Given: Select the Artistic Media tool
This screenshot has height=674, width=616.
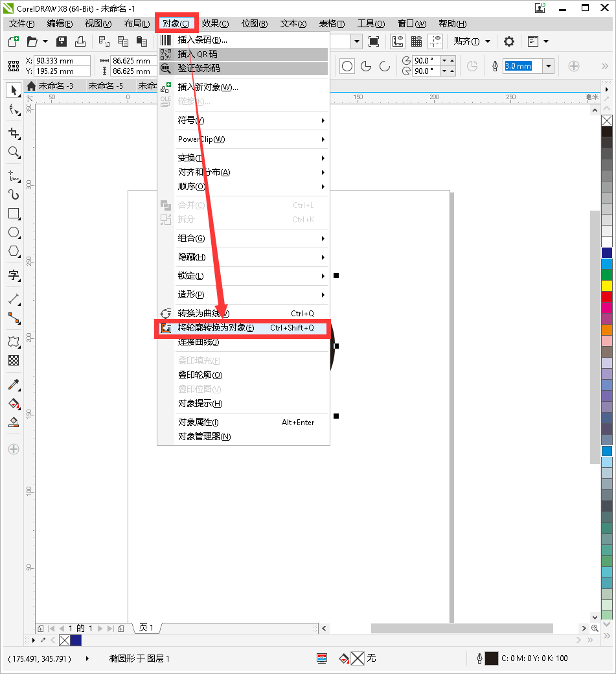Looking at the screenshot, I should click(x=14, y=195).
